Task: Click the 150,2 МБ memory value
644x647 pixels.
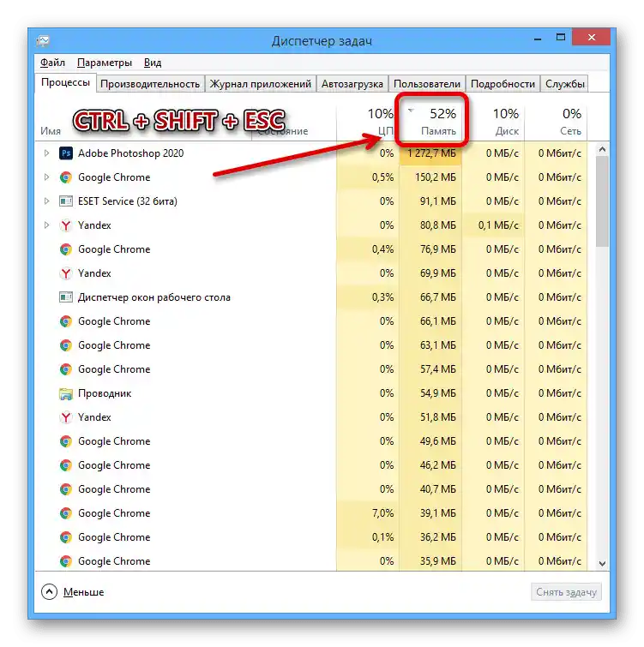Action: coord(436,177)
